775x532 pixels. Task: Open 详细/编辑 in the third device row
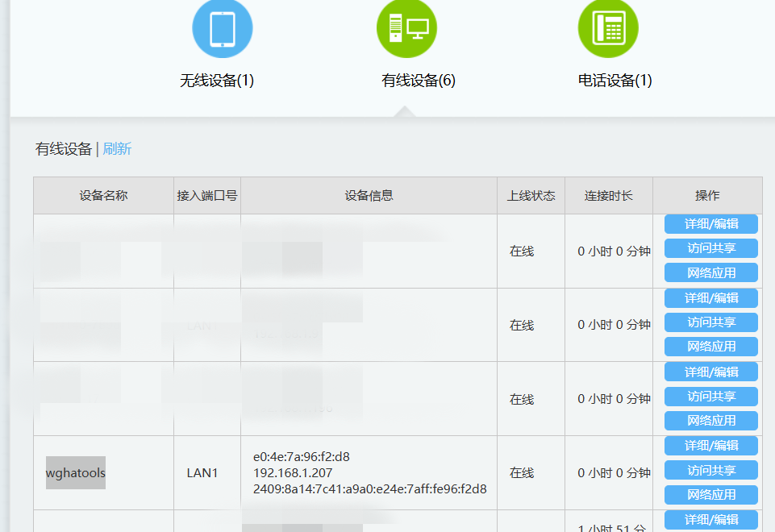(x=711, y=372)
